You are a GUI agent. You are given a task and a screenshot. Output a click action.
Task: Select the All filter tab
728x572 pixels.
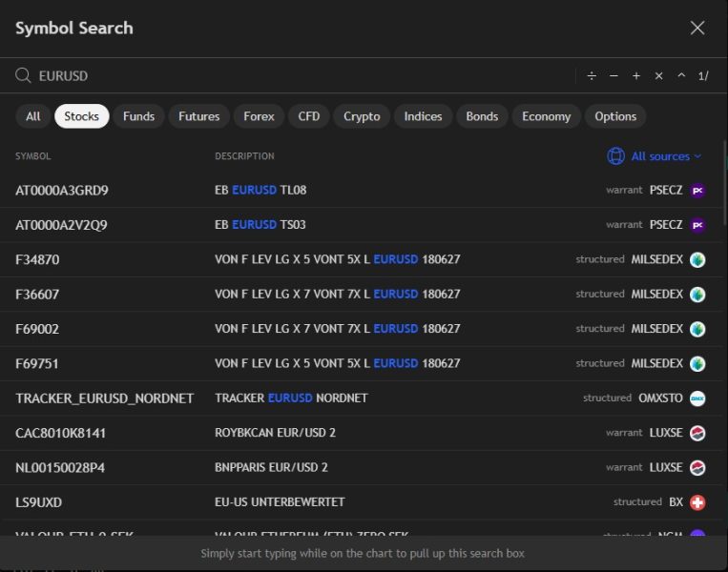click(33, 116)
